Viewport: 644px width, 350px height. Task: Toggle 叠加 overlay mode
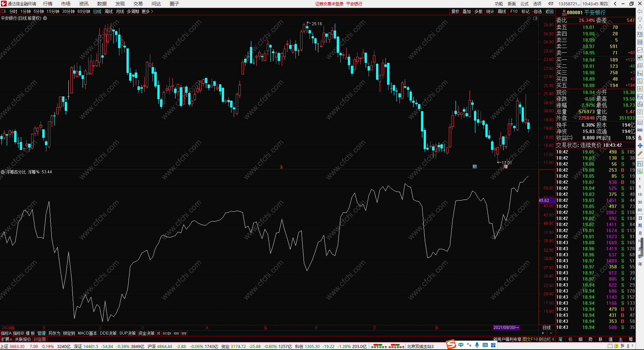coord(467,11)
